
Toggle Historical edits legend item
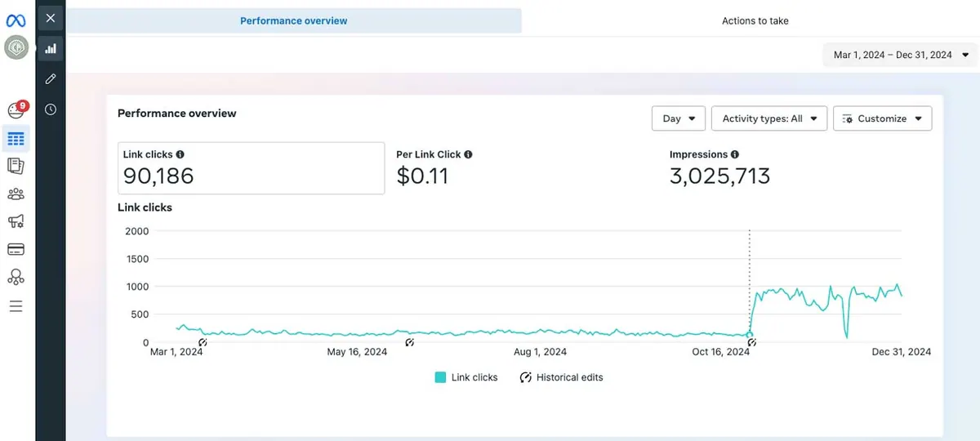click(562, 377)
